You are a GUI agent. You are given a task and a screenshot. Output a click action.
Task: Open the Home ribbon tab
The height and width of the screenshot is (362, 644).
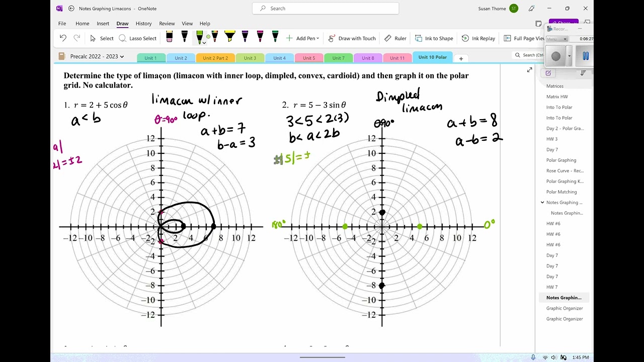tap(82, 24)
